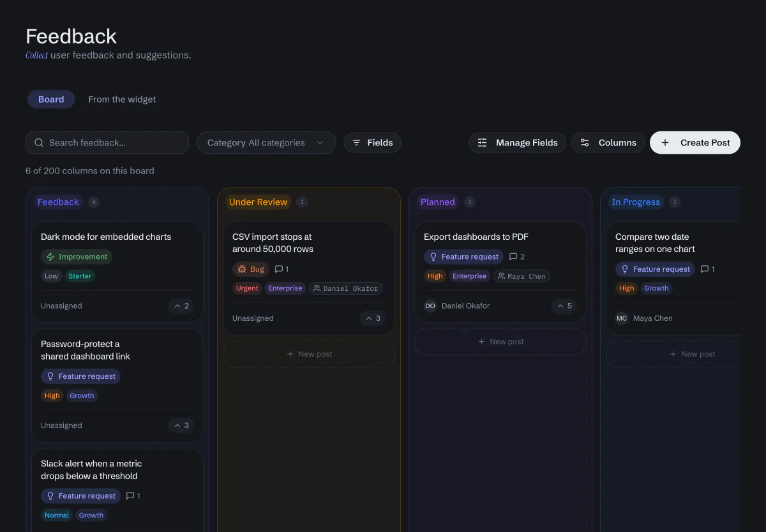Click the Normal priority tag
The image size is (766, 532).
click(57, 515)
